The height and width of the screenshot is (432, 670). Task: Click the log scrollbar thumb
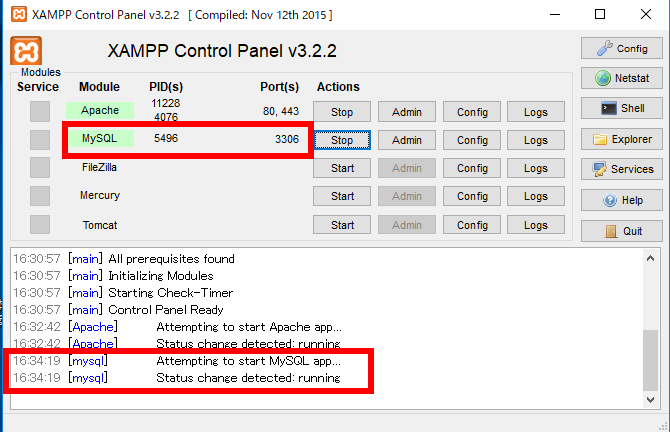pos(650,360)
